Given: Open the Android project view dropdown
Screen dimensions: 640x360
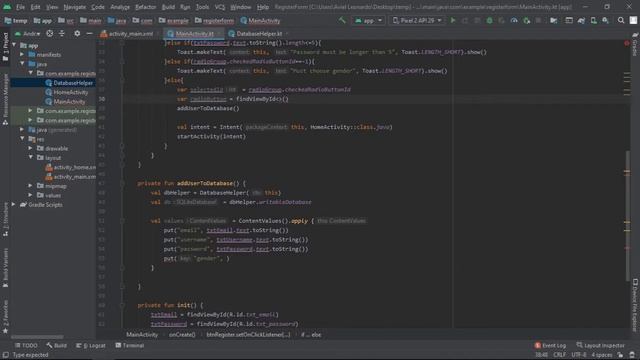Looking at the screenshot, I should pos(28,33).
